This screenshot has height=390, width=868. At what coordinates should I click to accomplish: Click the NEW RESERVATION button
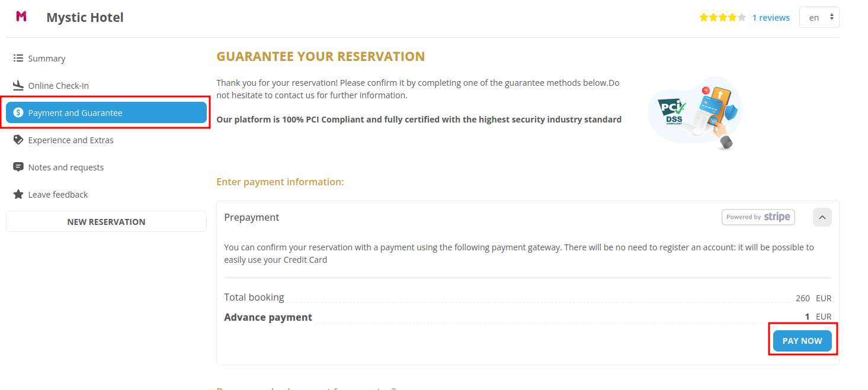[106, 221]
